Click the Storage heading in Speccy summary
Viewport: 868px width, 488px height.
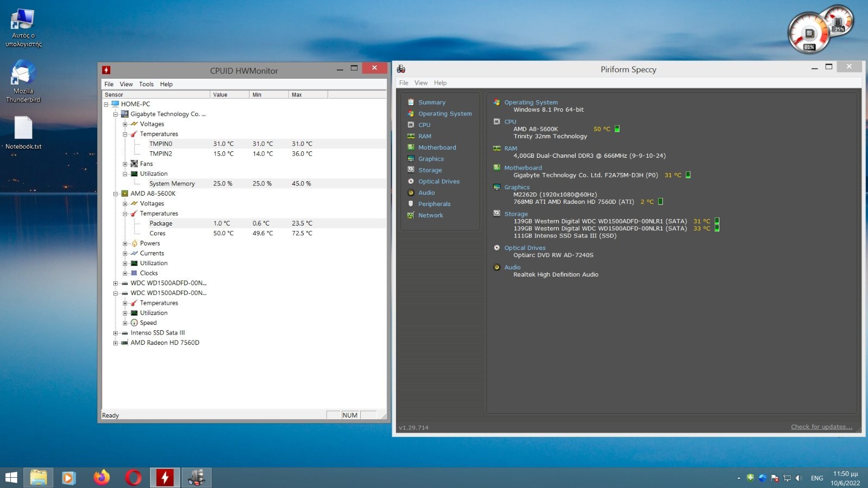pyautogui.click(x=516, y=214)
